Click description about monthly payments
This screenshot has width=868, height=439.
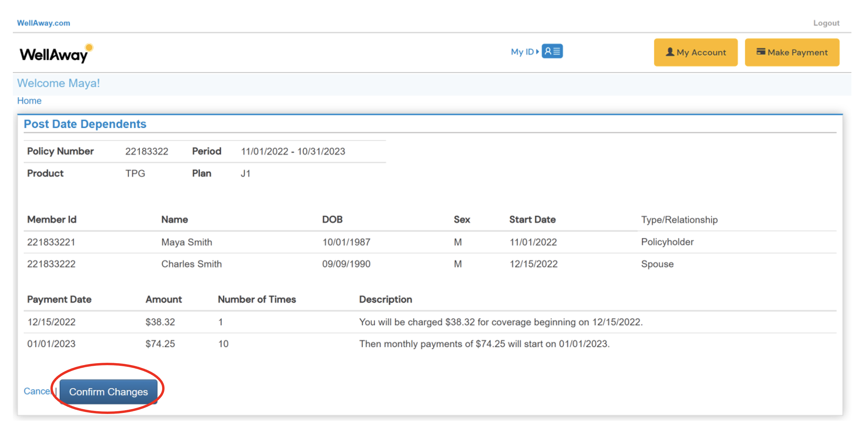point(484,344)
